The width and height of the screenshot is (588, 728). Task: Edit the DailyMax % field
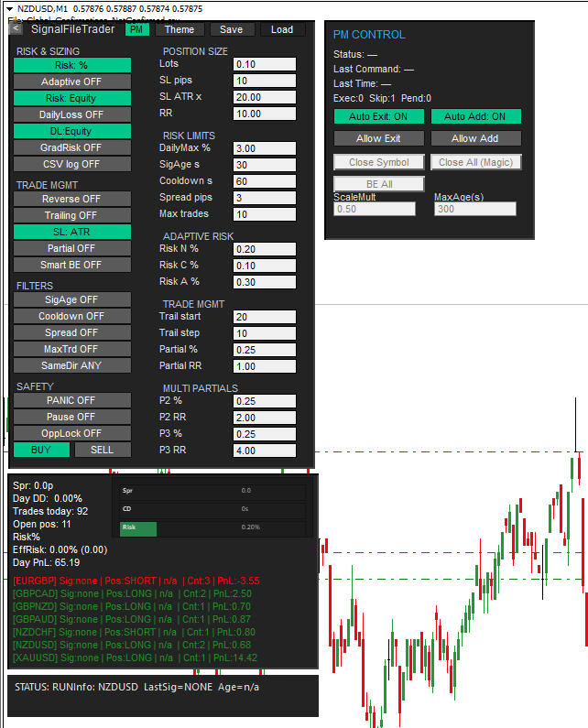pos(265,148)
